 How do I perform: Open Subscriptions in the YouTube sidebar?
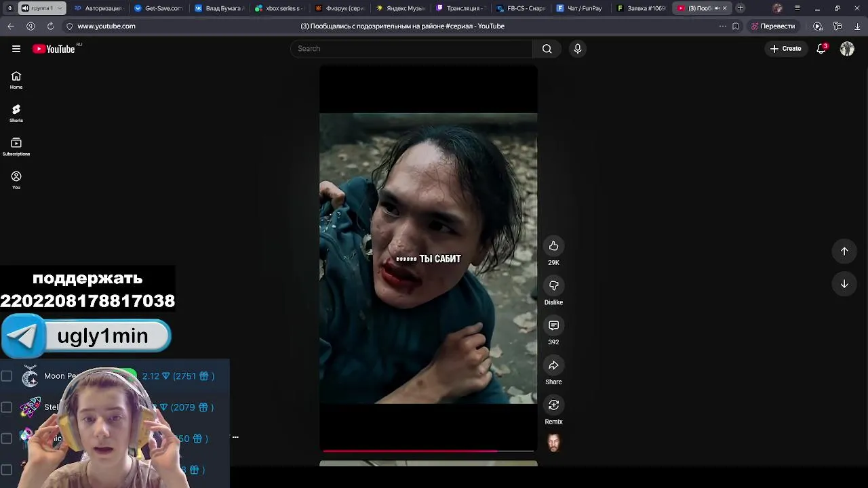(x=16, y=146)
